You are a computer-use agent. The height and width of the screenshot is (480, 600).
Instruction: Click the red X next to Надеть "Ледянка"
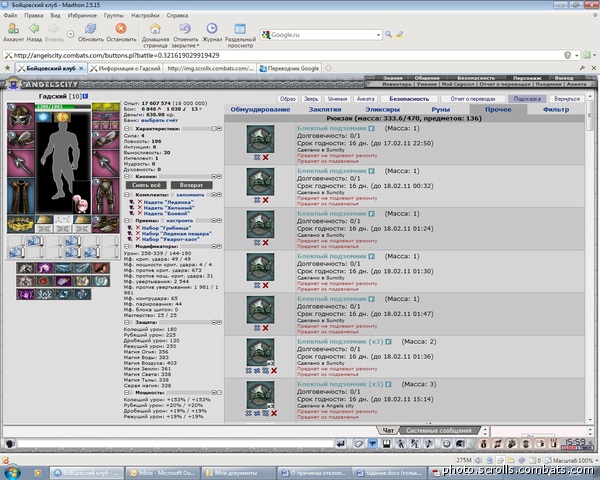click(140, 202)
